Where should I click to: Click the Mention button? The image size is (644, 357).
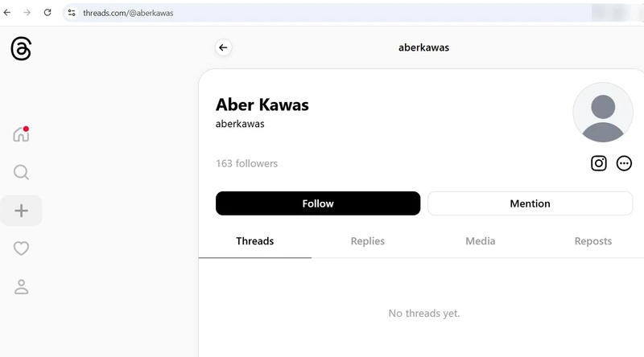point(530,203)
